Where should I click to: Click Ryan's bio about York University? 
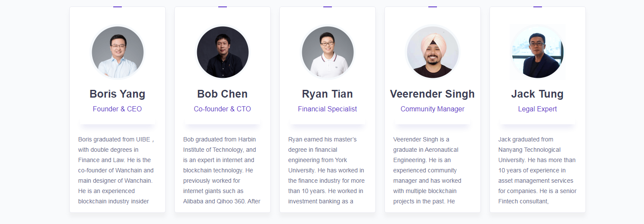tap(328, 170)
